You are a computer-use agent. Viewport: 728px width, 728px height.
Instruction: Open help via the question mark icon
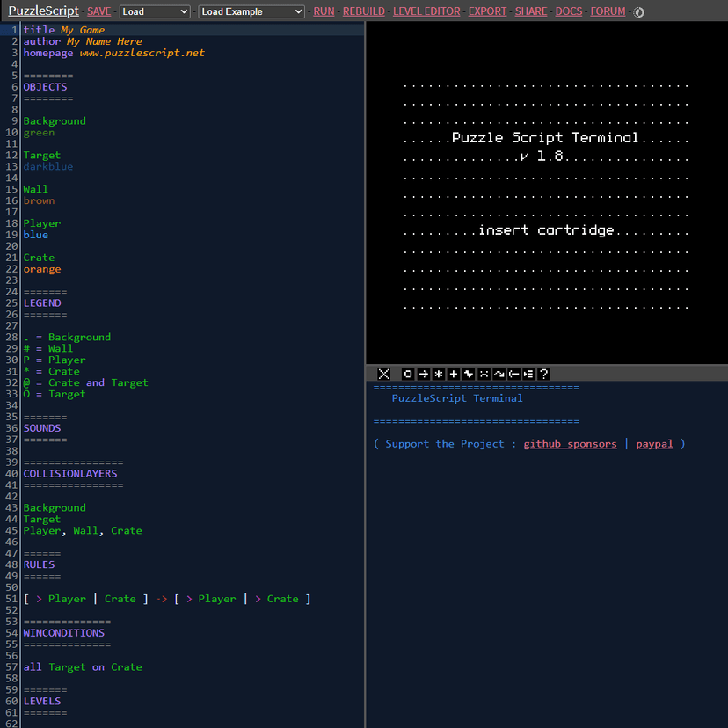pos(543,374)
